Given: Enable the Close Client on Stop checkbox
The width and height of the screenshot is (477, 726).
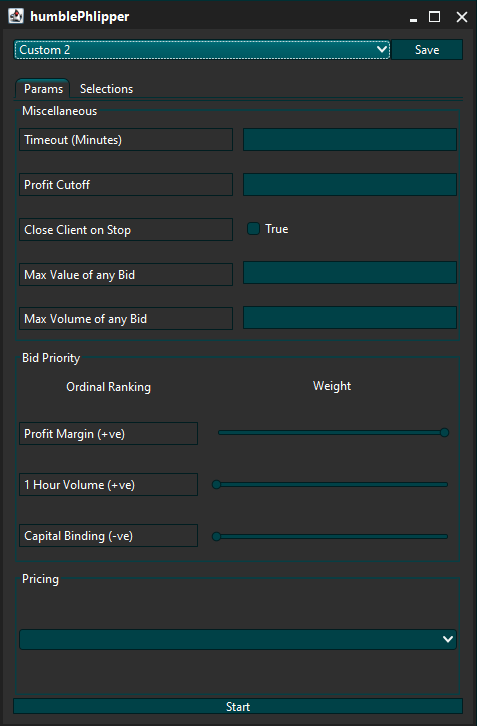Looking at the screenshot, I should point(253,229).
